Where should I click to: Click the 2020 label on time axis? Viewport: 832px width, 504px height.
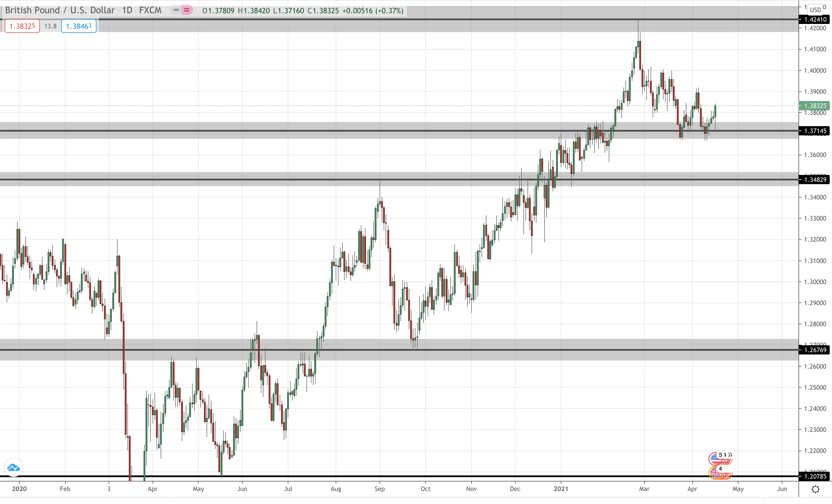click(19, 489)
